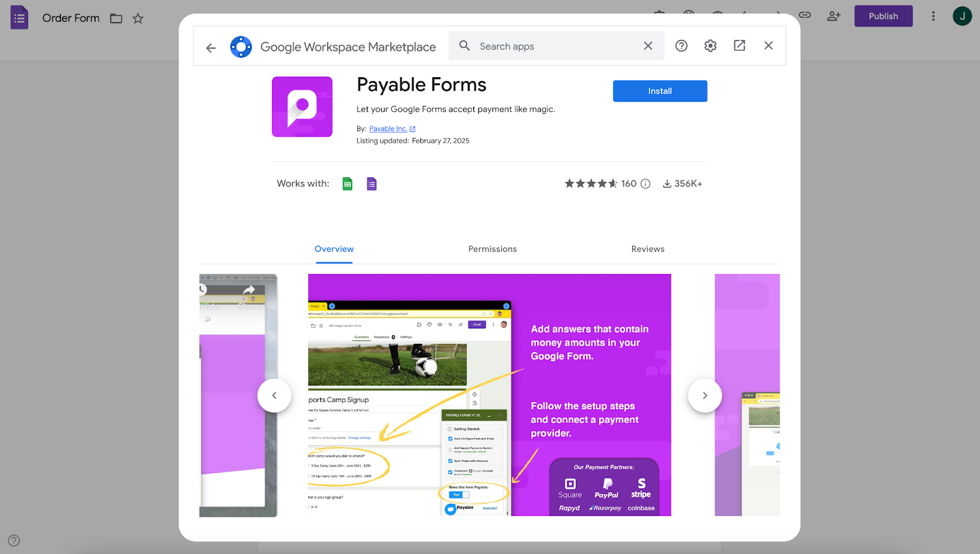Star the Order Form document

point(138,18)
